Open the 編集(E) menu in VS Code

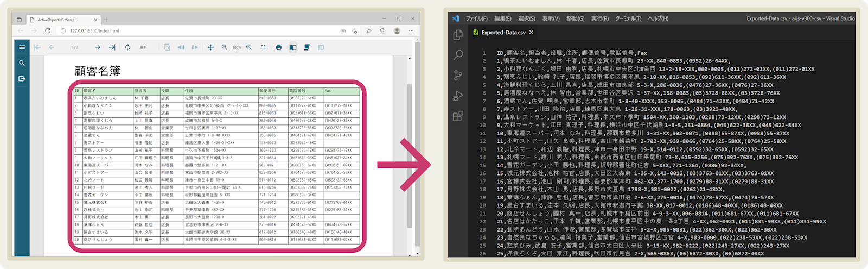[503, 18]
